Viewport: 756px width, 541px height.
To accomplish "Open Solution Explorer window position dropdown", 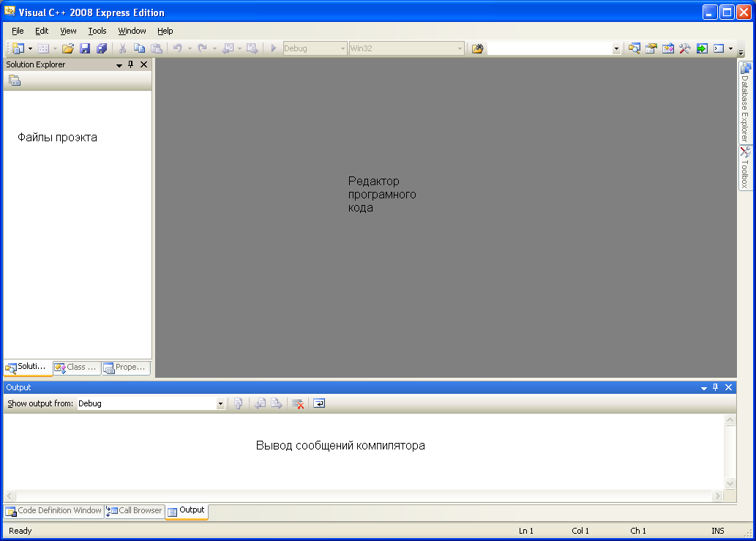I will pos(119,64).
